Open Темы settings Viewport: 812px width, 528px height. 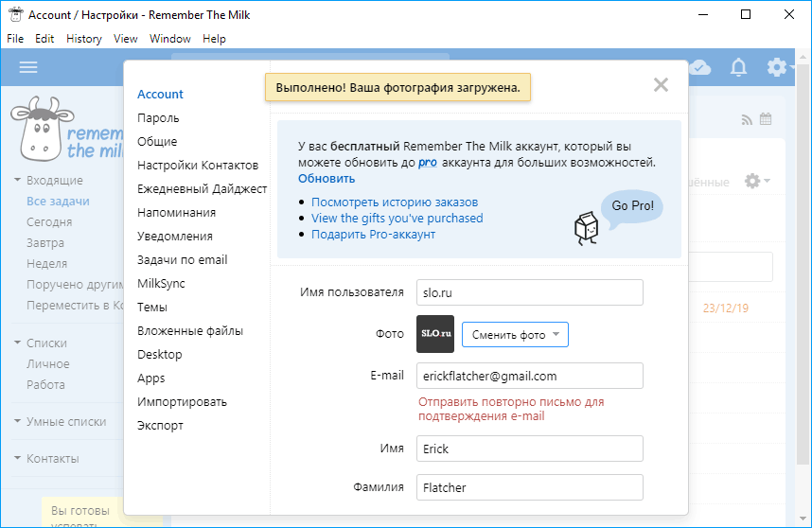pos(152,307)
